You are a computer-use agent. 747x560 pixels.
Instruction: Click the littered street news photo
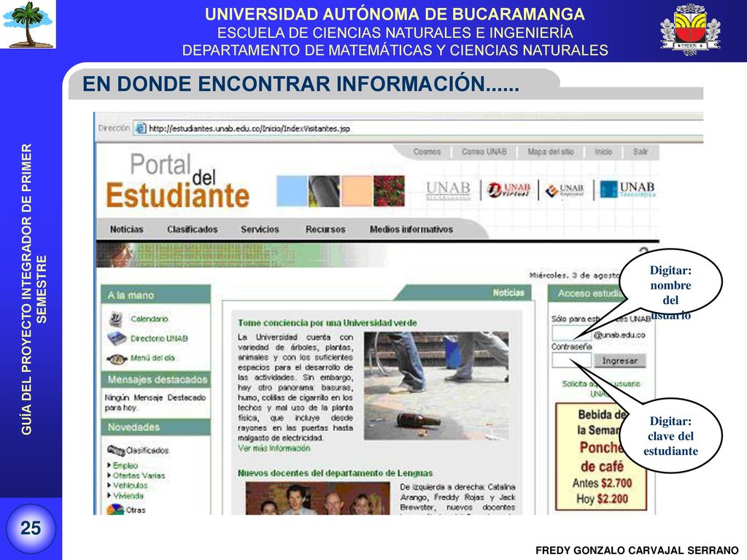click(436, 386)
